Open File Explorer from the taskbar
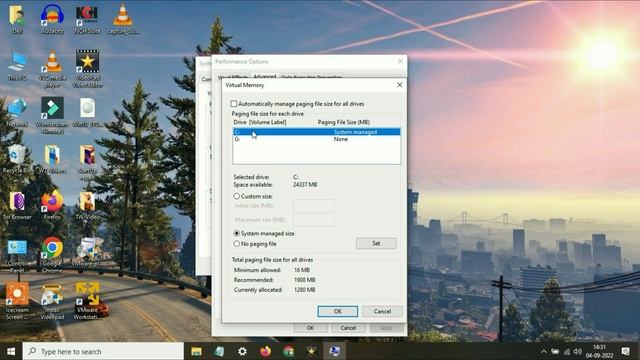 coord(196,351)
